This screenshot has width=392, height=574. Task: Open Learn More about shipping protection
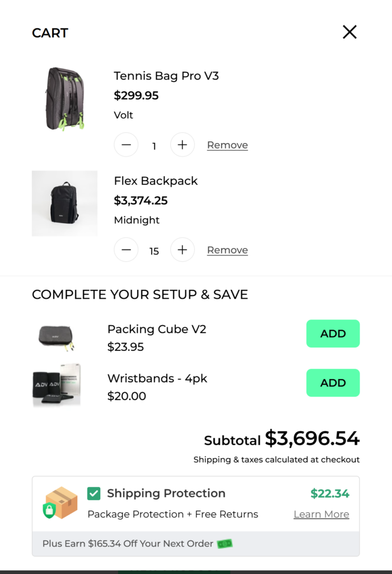tap(321, 514)
